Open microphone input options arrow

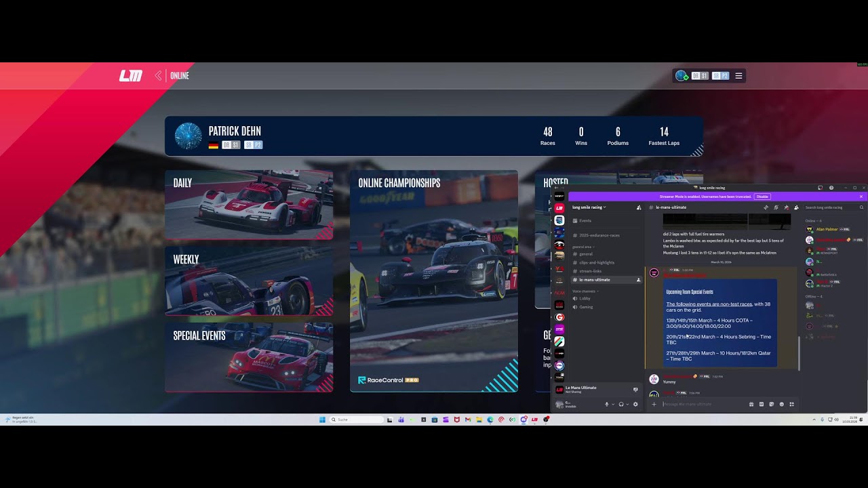click(613, 404)
